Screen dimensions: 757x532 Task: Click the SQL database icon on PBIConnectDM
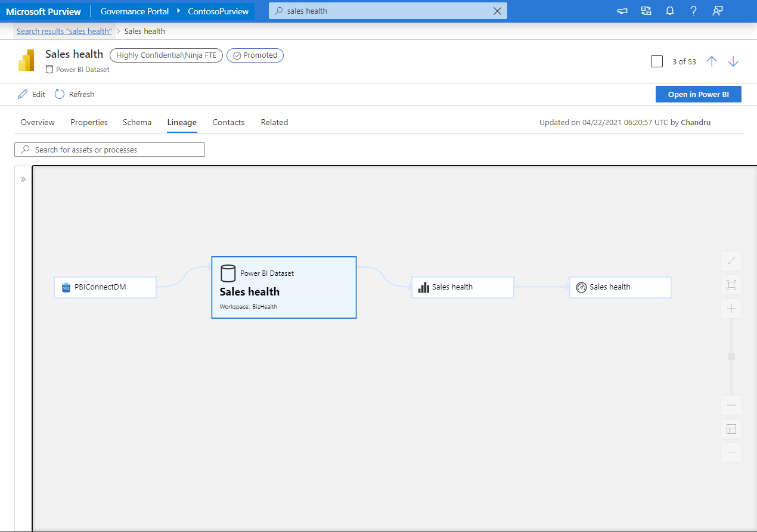(x=66, y=288)
